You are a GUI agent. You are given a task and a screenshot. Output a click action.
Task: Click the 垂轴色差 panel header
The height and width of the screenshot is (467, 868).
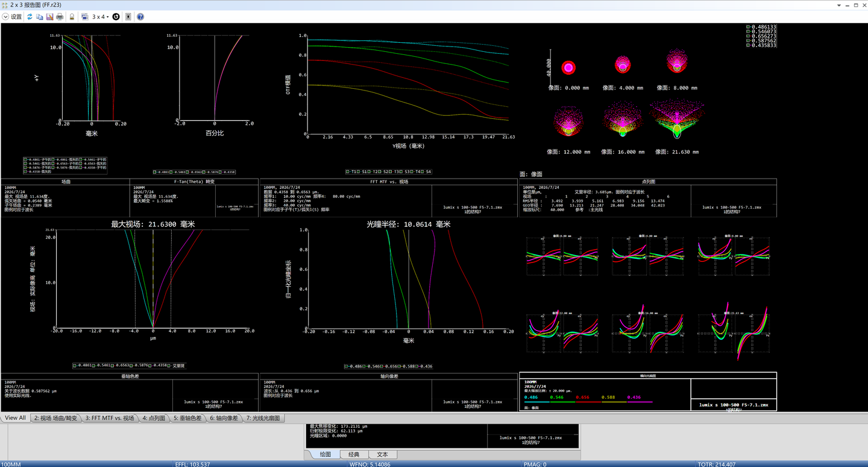[130, 376]
